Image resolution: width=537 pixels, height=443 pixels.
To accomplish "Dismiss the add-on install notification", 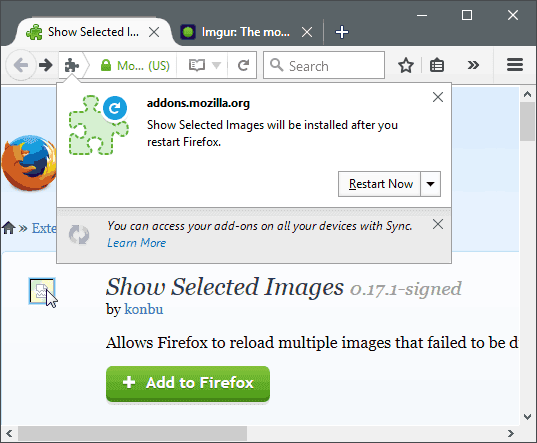I will pos(438,97).
